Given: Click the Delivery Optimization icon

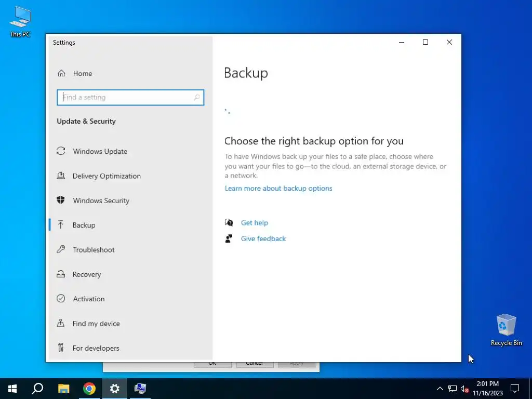Looking at the screenshot, I should (61, 176).
